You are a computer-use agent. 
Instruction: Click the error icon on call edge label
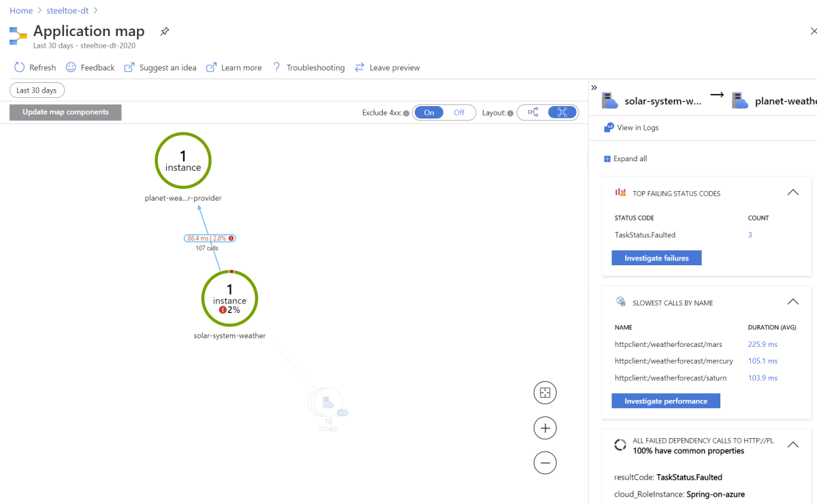231,239
